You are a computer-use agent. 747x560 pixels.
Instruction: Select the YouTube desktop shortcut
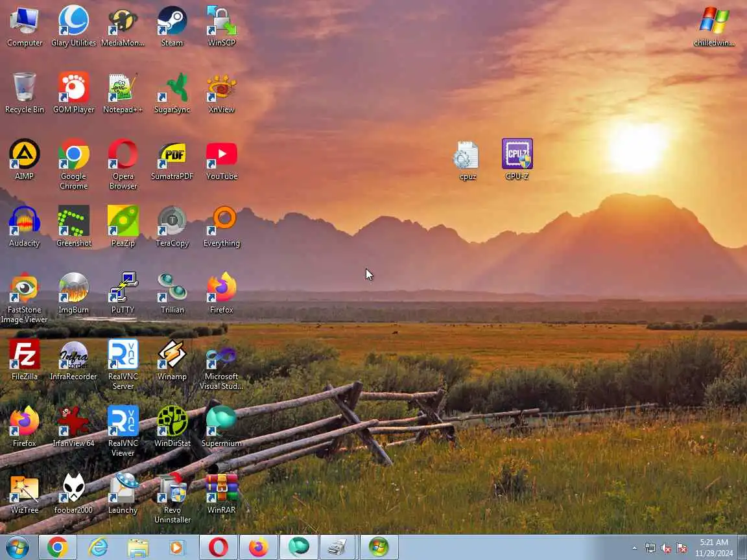[222, 160]
